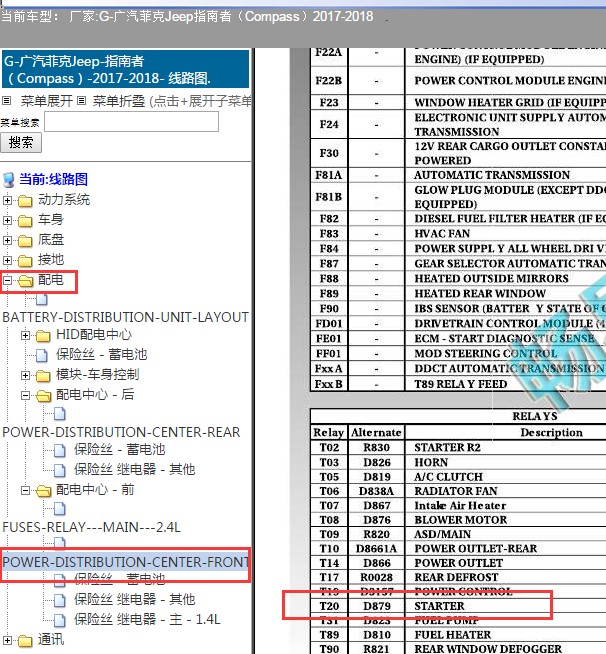The image size is (606, 654).
Task: Click the D879 alternate cell
Action: (377, 606)
